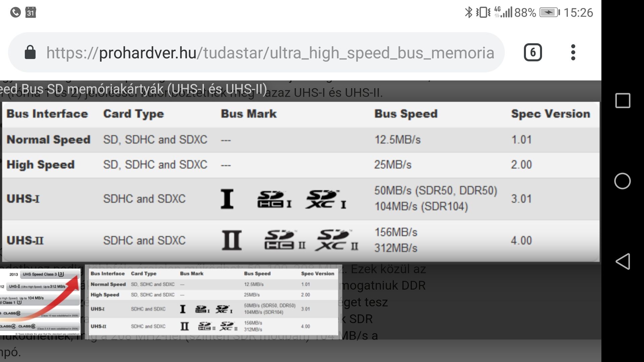644x362 pixels.
Task: Tap the 50MB/s (SDR50, DDR50) text
Action: point(436,190)
